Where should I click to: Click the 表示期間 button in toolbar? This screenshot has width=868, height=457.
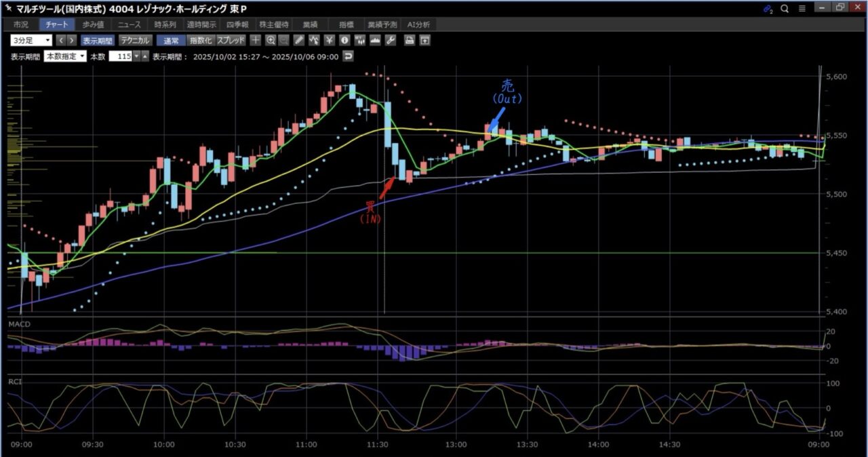pyautogui.click(x=98, y=40)
